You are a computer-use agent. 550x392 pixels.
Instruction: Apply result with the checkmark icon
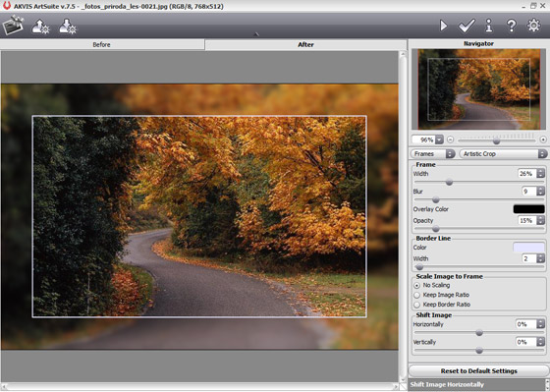coord(467,26)
